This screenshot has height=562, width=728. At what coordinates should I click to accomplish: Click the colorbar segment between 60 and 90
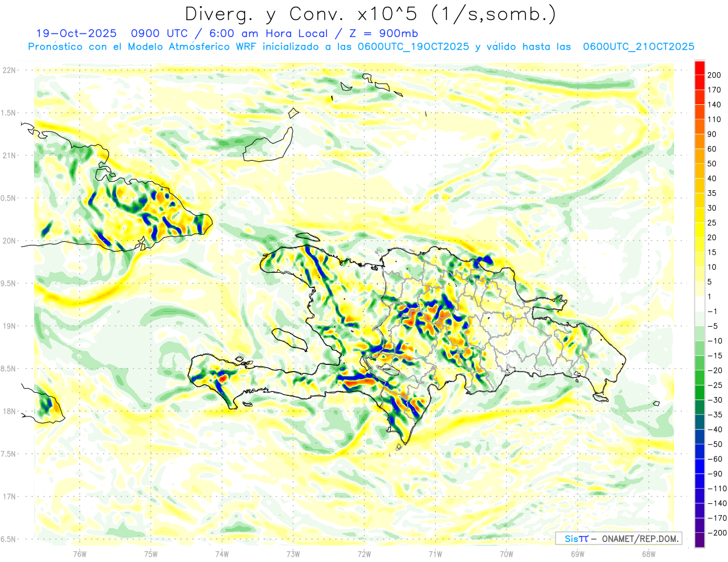699,141
